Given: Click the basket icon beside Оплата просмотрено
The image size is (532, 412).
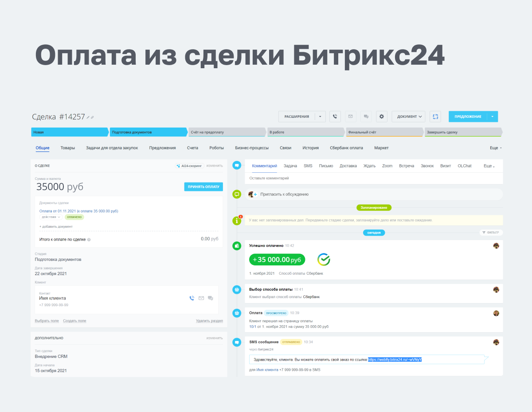Looking at the screenshot, I should [x=237, y=313].
